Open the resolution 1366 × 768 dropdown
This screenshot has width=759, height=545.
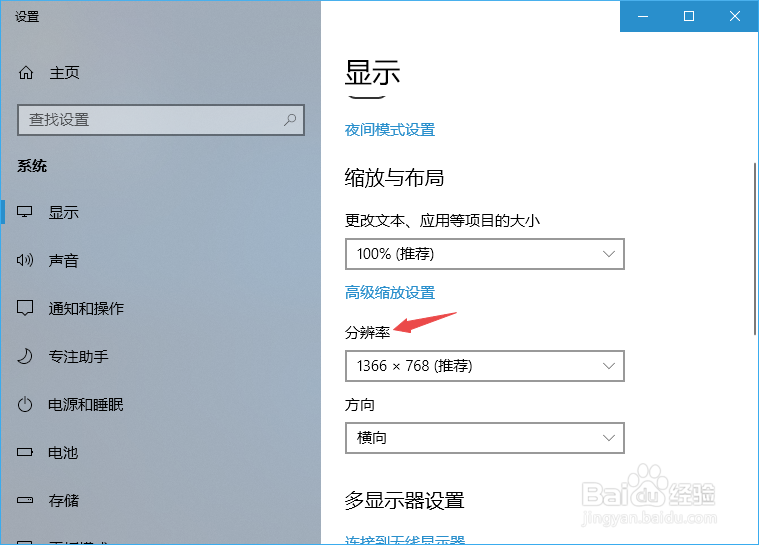484,366
